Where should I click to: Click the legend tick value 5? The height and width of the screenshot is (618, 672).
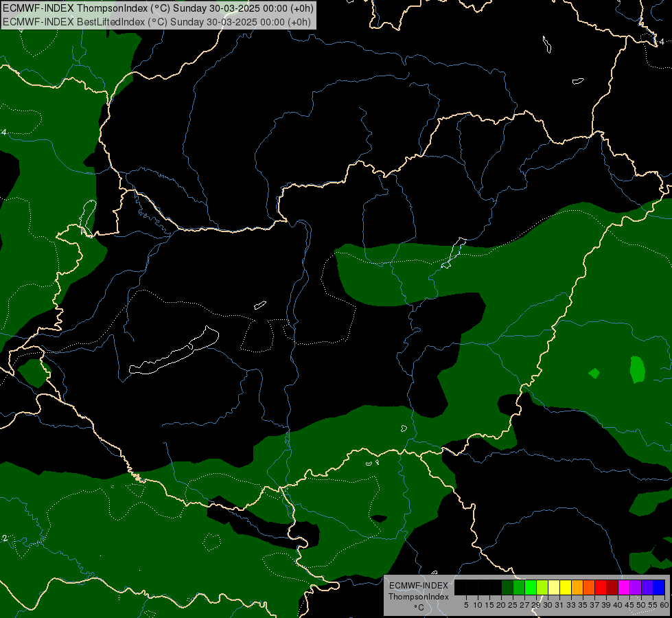pyautogui.click(x=466, y=605)
